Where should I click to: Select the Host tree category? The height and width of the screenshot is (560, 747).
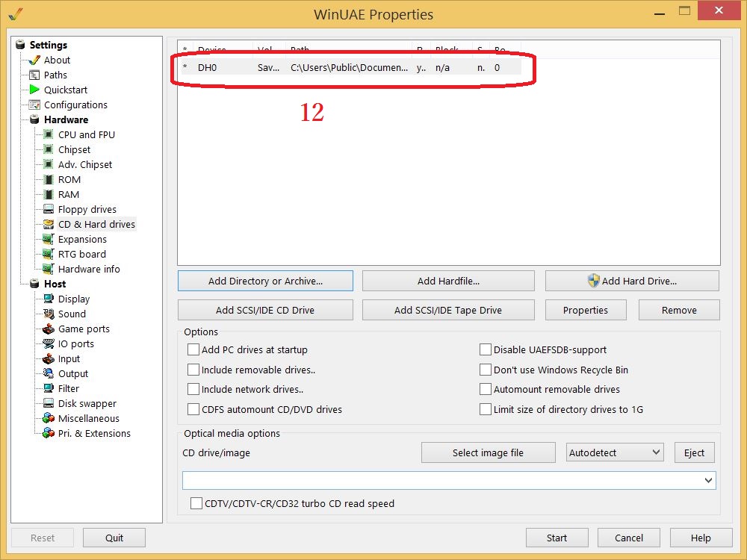55,284
